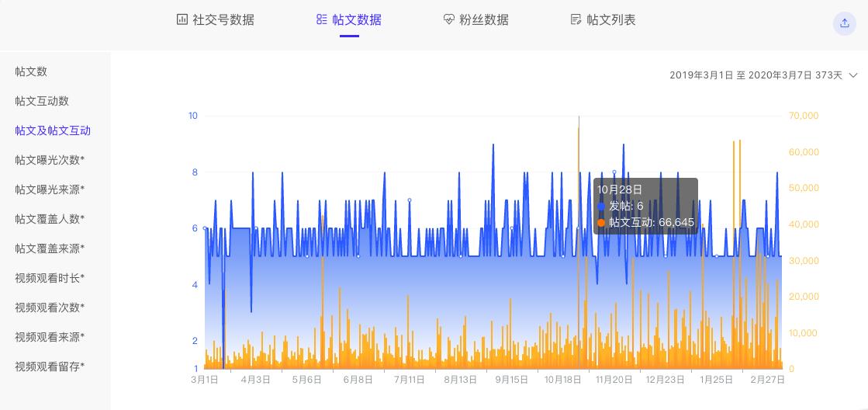Open date range dropdown chevron

coord(853,75)
